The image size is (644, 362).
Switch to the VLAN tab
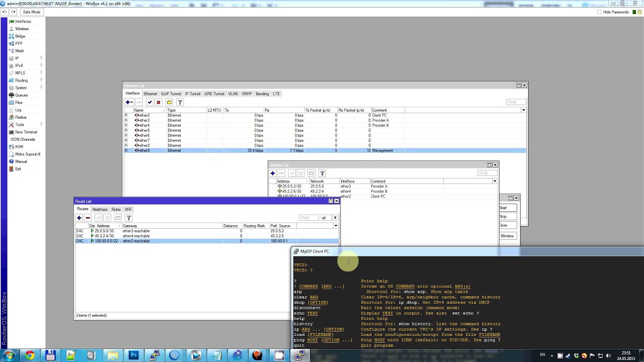click(x=233, y=94)
